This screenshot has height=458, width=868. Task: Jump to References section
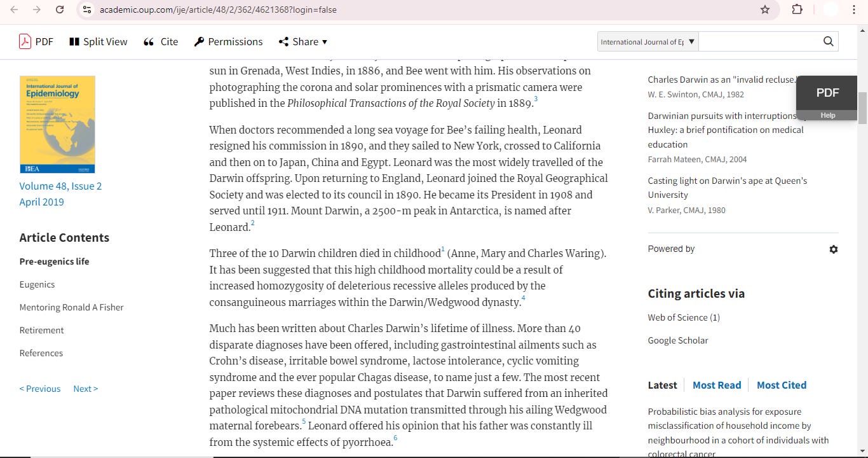(41, 353)
